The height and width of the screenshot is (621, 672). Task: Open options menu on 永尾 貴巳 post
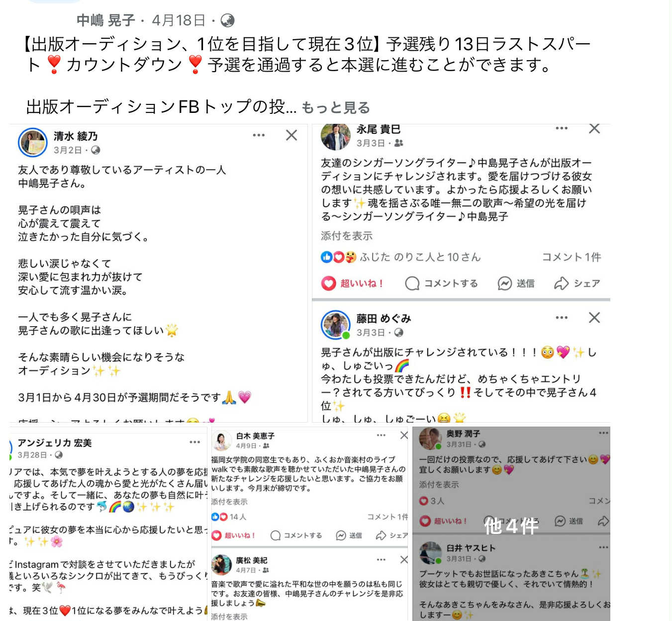562,128
